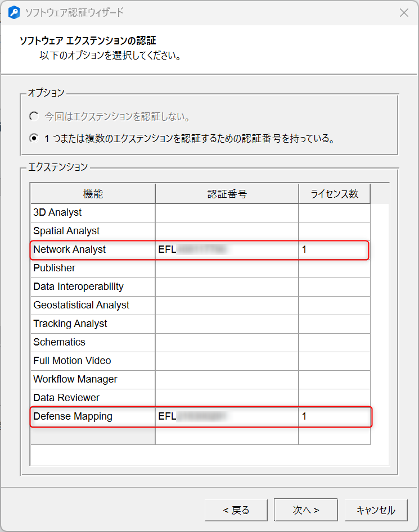Click the Publisher authorization number cell
Screen dimensions: 419x532
pyautogui.click(x=227, y=268)
